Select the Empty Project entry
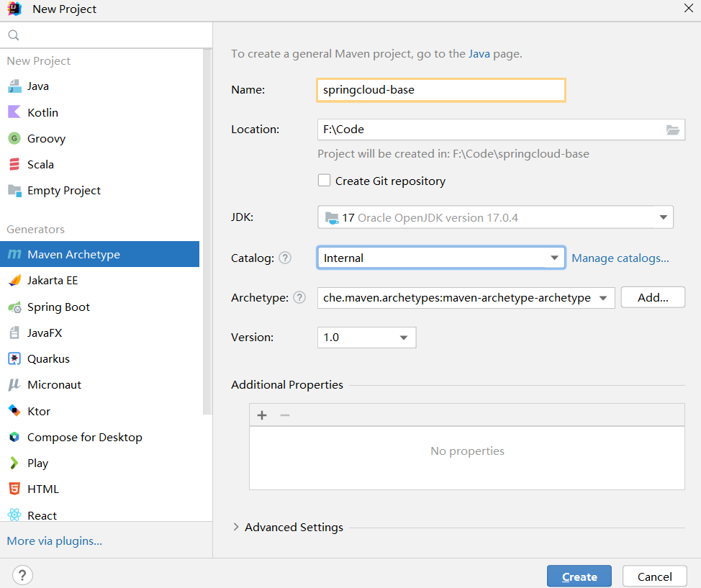 [x=99, y=191]
